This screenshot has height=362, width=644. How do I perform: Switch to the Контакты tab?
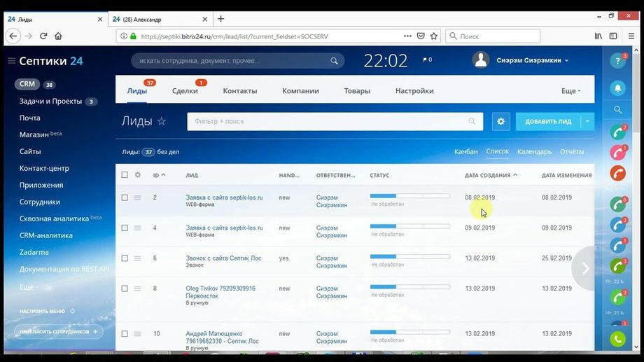tap(240, 91)
